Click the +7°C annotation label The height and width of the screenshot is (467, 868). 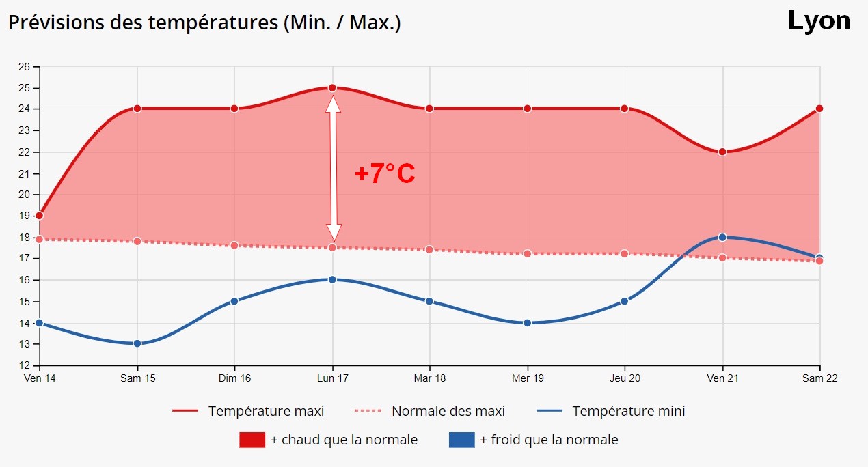385,174
